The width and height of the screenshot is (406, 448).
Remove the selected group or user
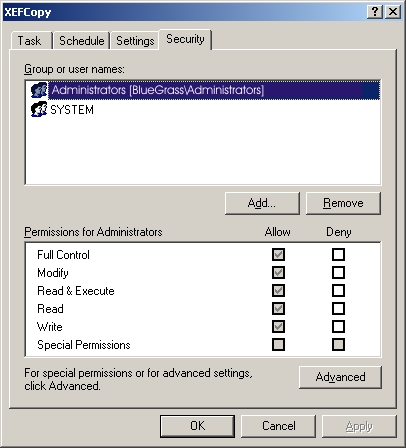click(x=343, y=203)
